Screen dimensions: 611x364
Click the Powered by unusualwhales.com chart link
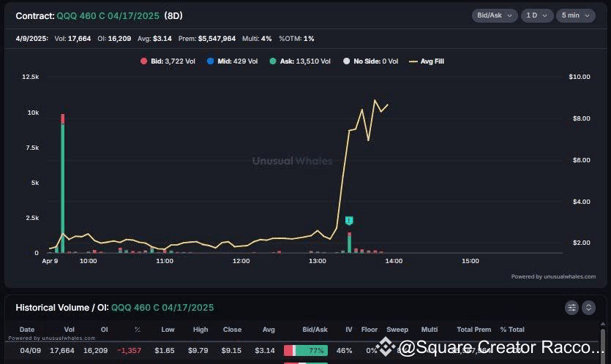pos(553,276)
